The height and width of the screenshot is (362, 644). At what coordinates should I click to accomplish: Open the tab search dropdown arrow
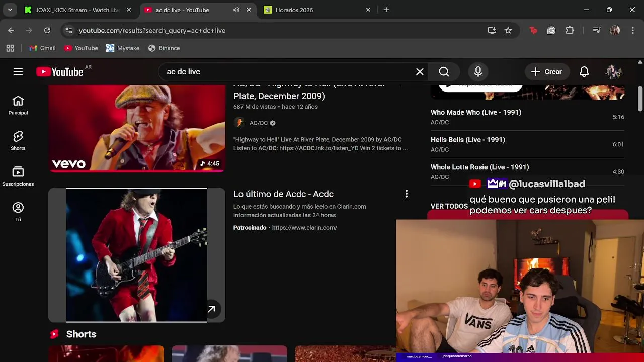click(x=10, y=10)
